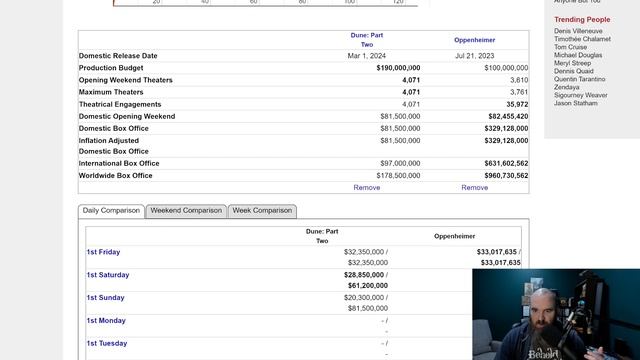The height and width of the screenshot is (360, 640).
Task: Click the Theatrical Engagements row label
Action: coord(120,104)
